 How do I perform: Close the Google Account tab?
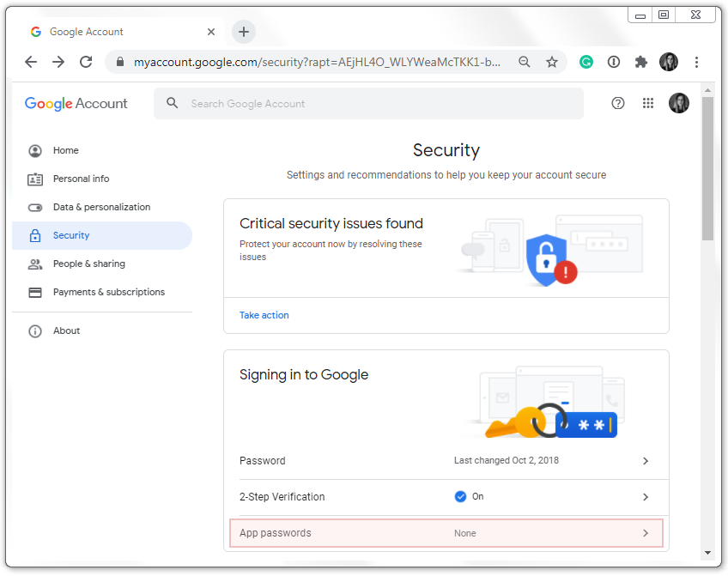211,32
